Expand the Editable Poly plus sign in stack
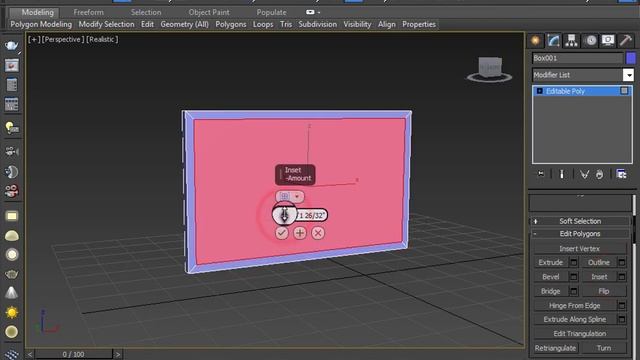 (x=540, y=91)
